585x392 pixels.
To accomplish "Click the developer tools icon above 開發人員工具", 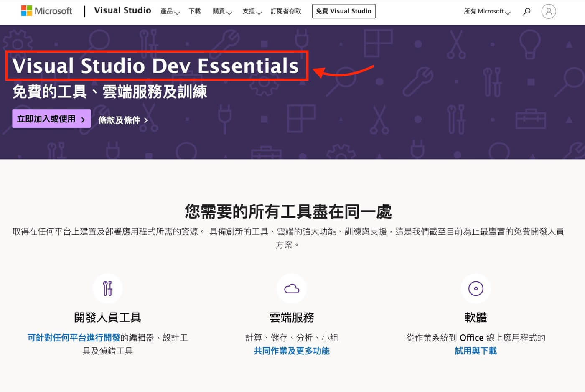I will [x=107, y=288].
